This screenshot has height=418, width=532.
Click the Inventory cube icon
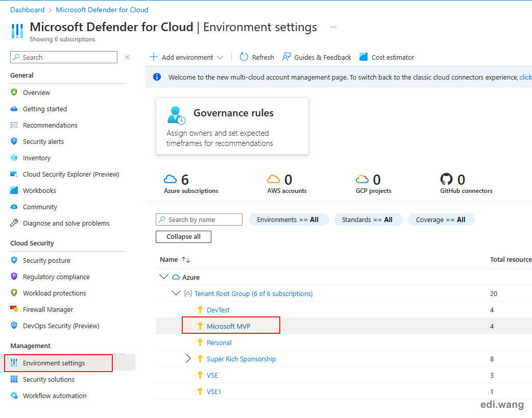14,158
